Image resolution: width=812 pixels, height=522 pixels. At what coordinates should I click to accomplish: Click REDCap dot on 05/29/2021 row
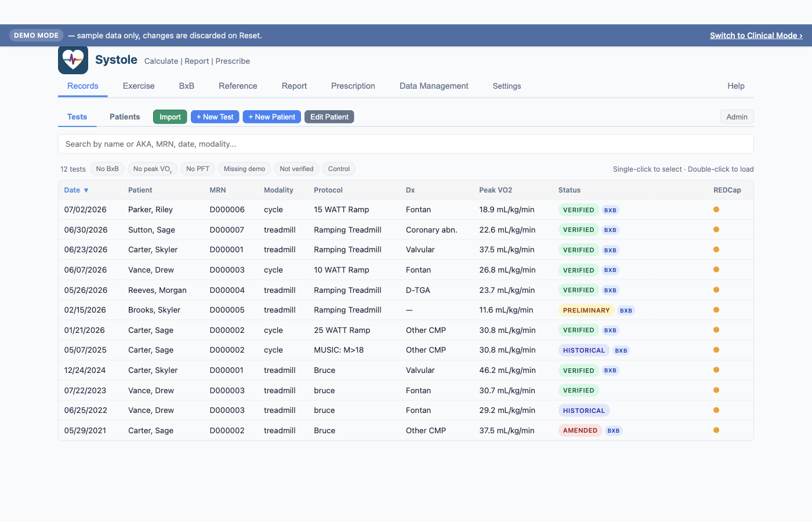(x=716, y=430)
